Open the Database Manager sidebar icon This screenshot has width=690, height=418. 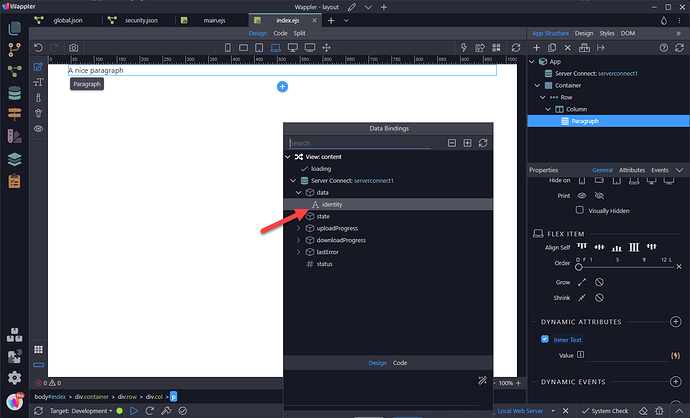tap(15, 93)
